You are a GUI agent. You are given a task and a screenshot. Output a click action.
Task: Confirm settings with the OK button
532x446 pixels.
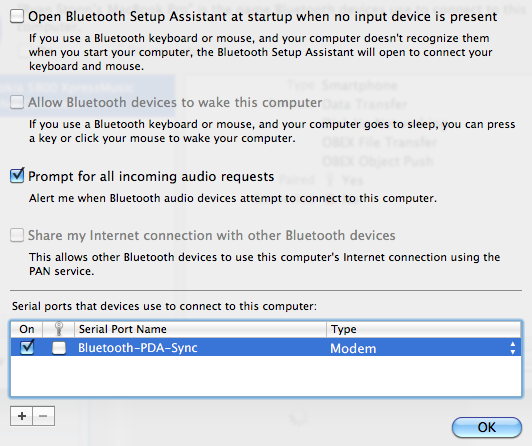tap(487, 427)
